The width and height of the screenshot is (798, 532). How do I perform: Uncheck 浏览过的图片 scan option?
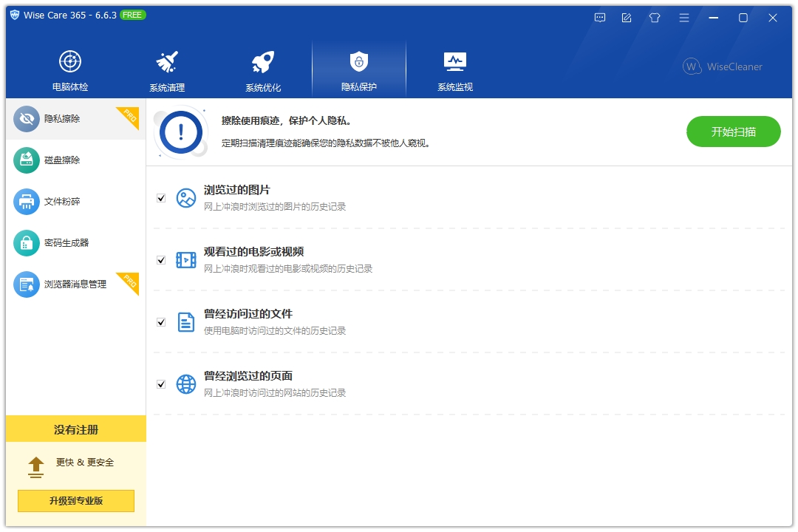click(160, 197)
